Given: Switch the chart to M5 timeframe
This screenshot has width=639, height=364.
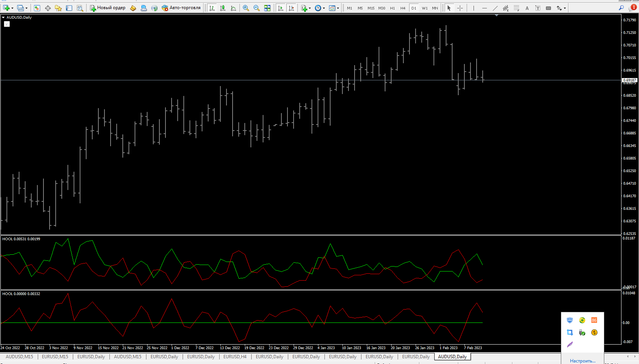Looking at the screenshot, I should point(360,8).
